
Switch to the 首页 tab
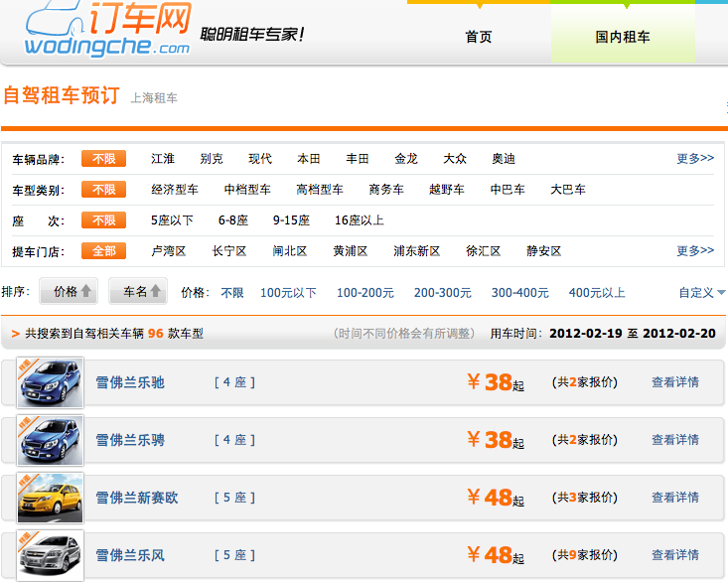pyautogui.click(x=479, y=36)
